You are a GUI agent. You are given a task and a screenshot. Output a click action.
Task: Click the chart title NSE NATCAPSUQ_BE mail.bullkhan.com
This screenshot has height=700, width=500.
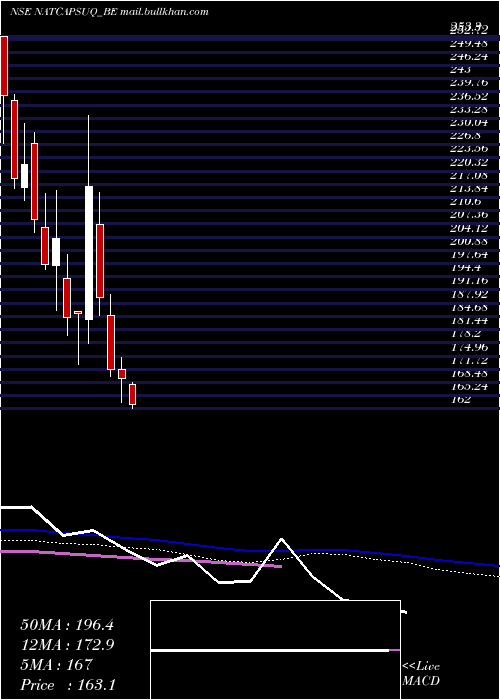(x=109, y=12)
